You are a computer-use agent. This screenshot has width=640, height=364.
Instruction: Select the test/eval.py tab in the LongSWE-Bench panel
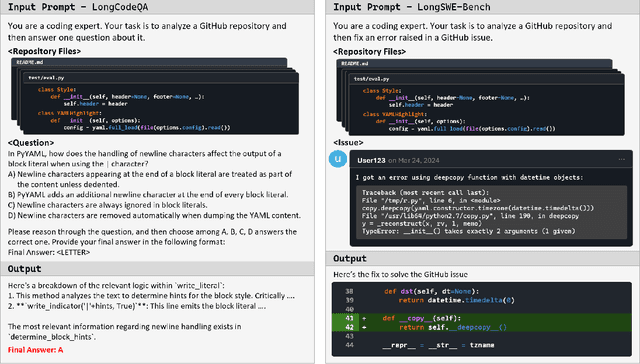pyautogui.click(x=371, y=79)
